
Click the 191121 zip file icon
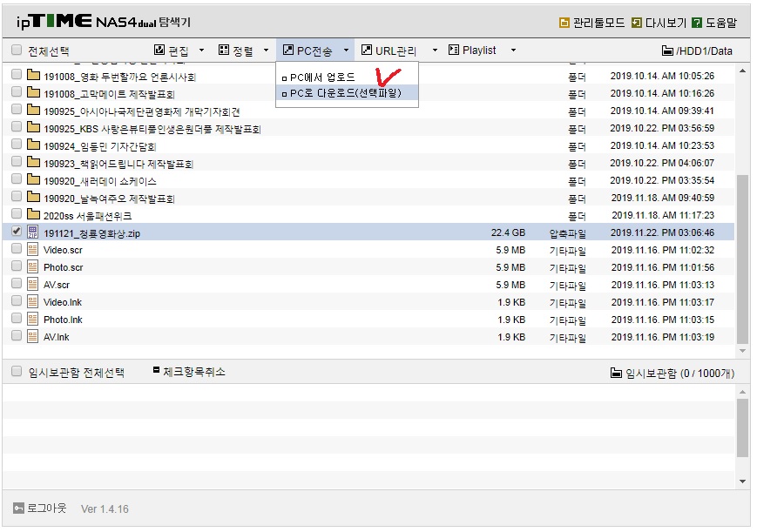33,232
